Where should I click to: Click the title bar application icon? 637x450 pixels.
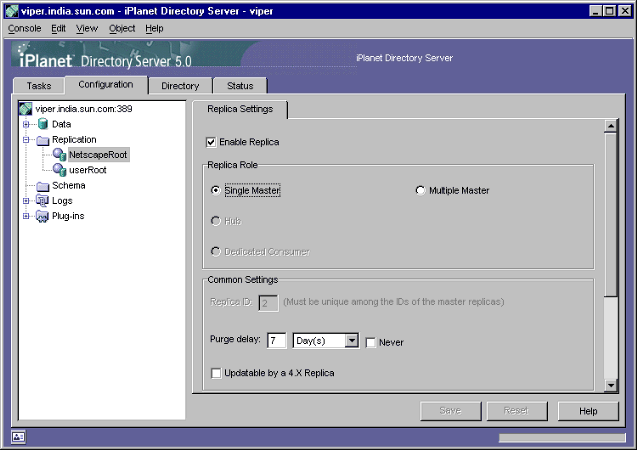click(x=12, y=11)
